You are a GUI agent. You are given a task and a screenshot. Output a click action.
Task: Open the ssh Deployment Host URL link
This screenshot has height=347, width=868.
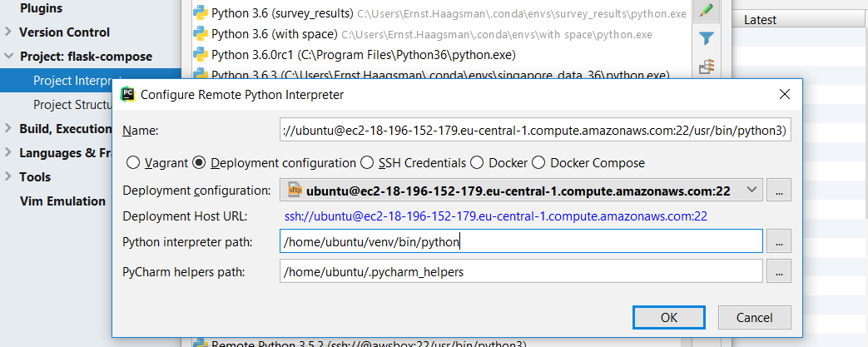pyautogui.click(x=496, y=216)
